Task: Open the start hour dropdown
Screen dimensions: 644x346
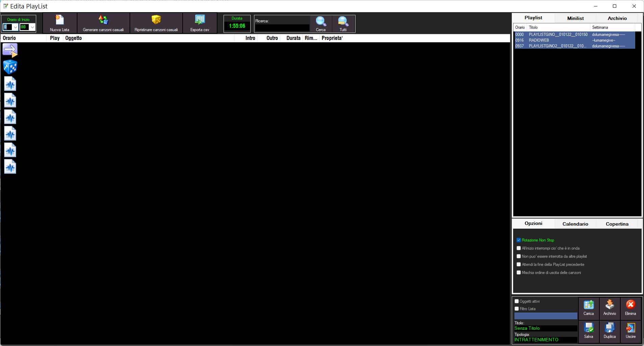Action: (x=15, y=27)
